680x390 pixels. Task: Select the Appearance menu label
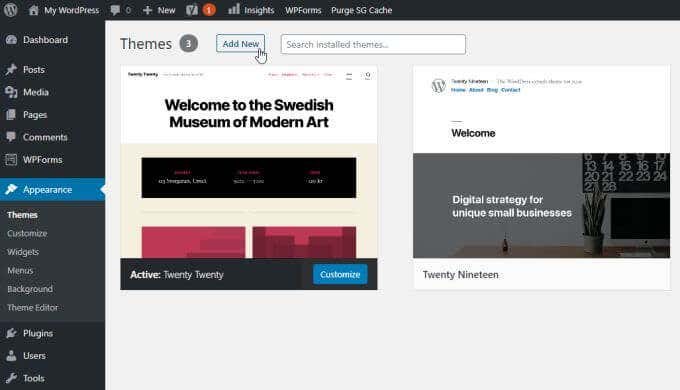click(48, 190)
